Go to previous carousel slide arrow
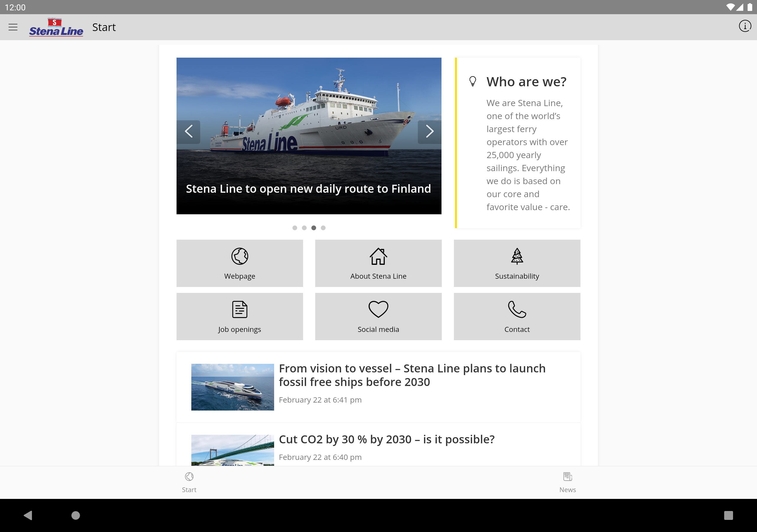The height and width of the screenshot is (532, 757). coord(188,132)
